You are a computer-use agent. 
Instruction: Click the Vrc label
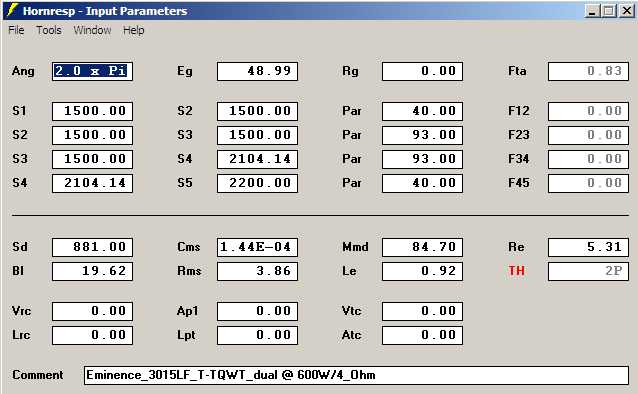[x=21, y=311]
